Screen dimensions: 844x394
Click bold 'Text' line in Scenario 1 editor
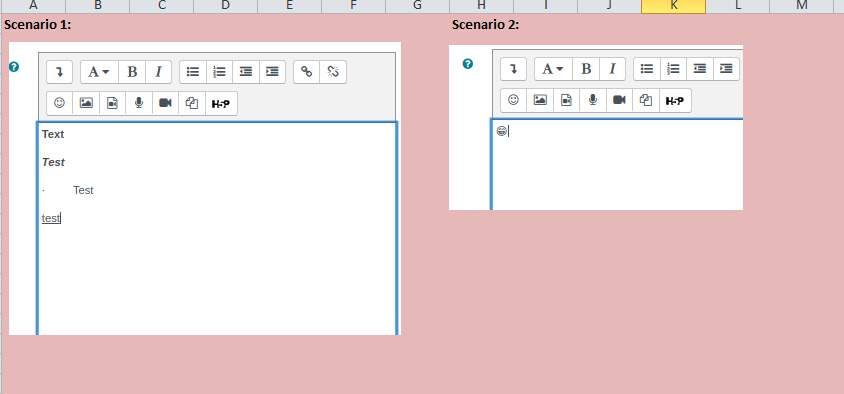[53, 134]
